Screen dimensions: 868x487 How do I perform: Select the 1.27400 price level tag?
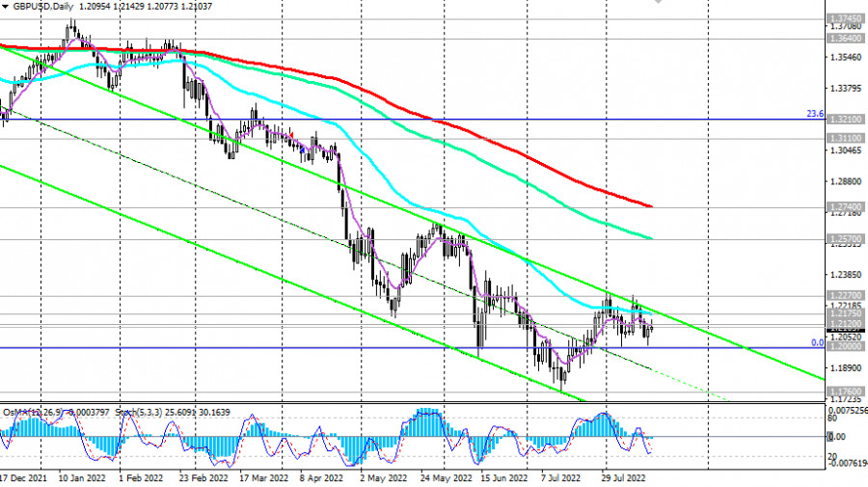[x=845, y=207]
